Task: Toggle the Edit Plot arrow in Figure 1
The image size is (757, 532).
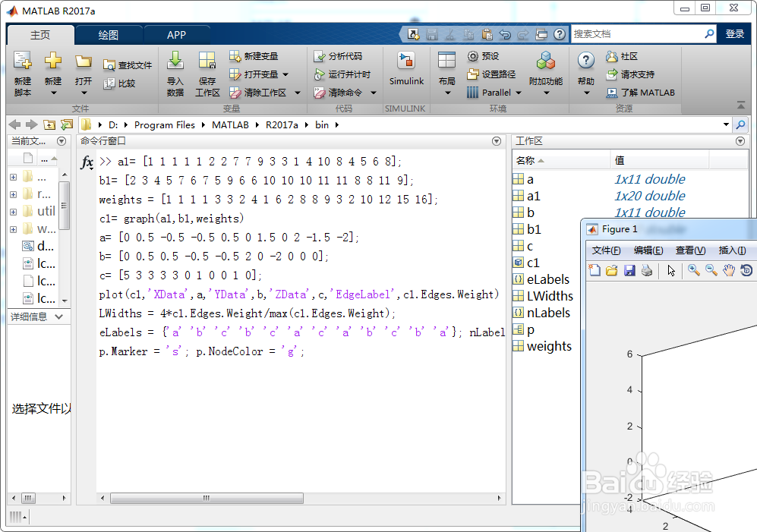Action: (671, 270)
